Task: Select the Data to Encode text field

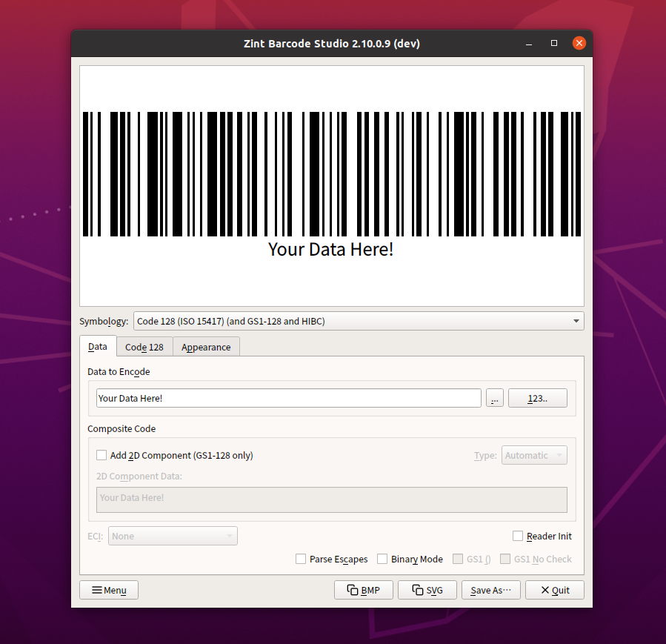Action: (289, 398)
